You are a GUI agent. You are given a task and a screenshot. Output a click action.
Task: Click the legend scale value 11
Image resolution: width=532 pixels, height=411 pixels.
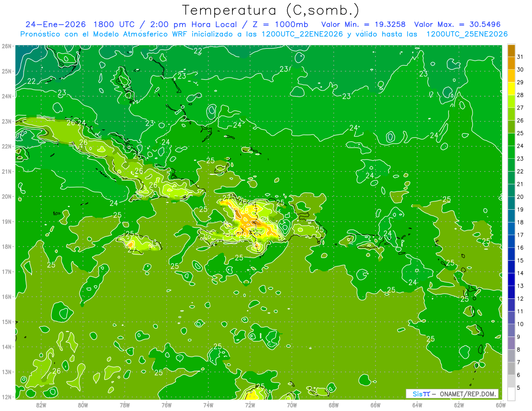[x=520, y=311]
